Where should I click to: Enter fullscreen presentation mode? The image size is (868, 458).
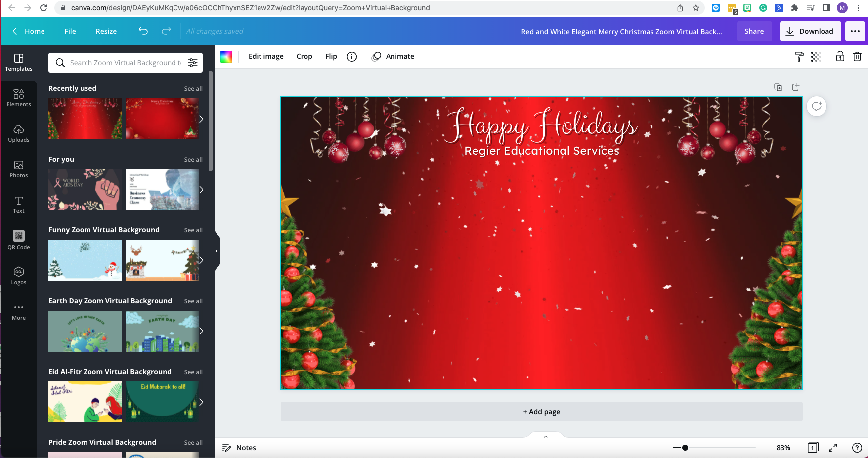[833, 448]
